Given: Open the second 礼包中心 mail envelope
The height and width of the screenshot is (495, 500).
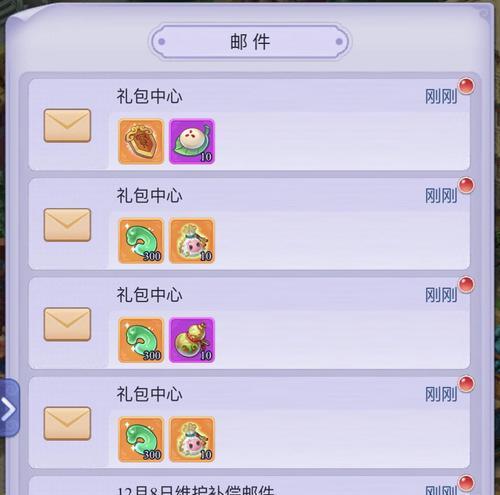Looking at the screenshot, I should (x=67, y=225).
